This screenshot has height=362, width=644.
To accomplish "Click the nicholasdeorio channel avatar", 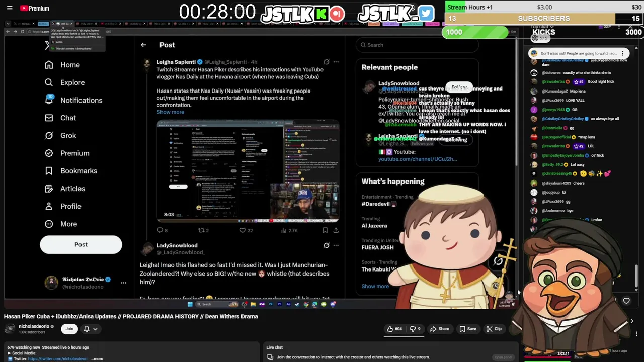I will (10, 329).
